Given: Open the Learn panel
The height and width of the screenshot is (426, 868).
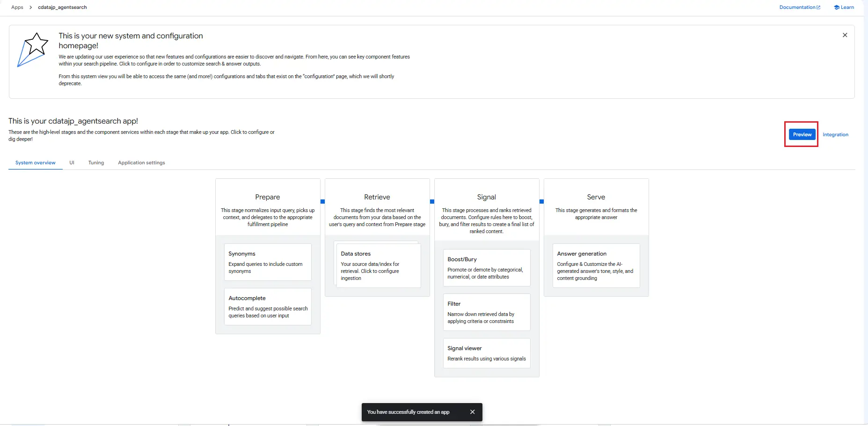Looking at the screenshot, I should (844, 7).
